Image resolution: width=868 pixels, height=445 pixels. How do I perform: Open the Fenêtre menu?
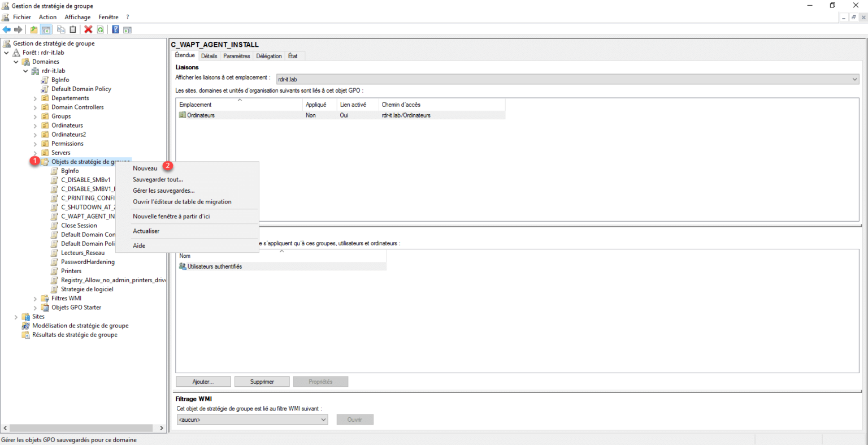[x=108, y=17]
